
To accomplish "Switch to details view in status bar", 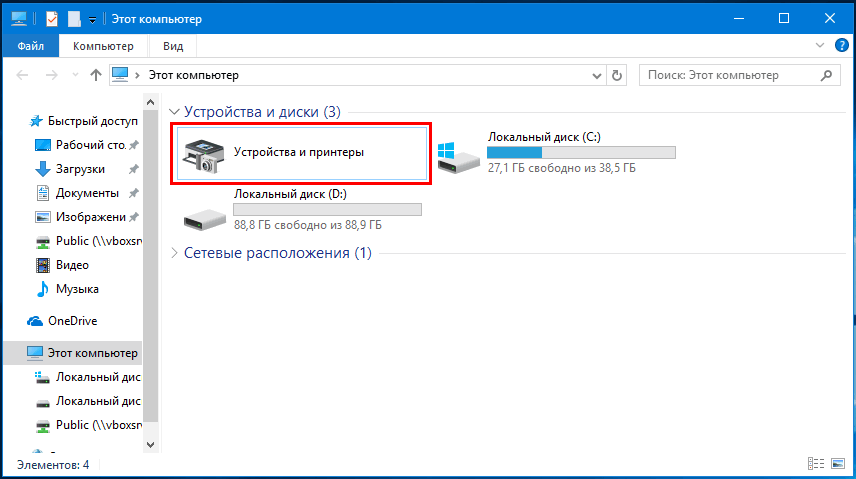I will pyautogui.click(x=816, y=464).
